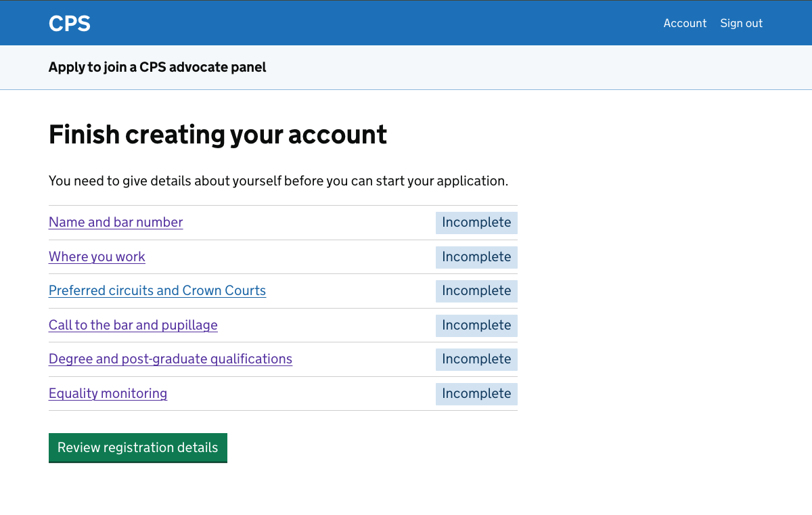Open the Account page from the header

pos(685,23)
